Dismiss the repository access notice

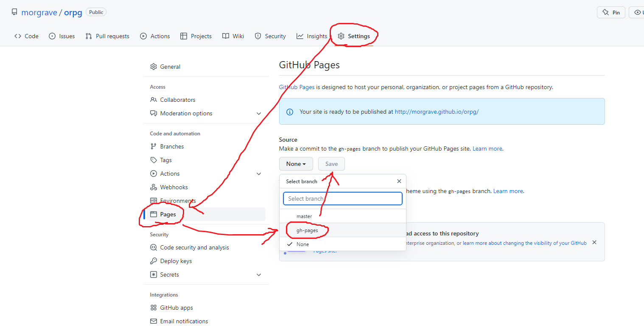594,242
